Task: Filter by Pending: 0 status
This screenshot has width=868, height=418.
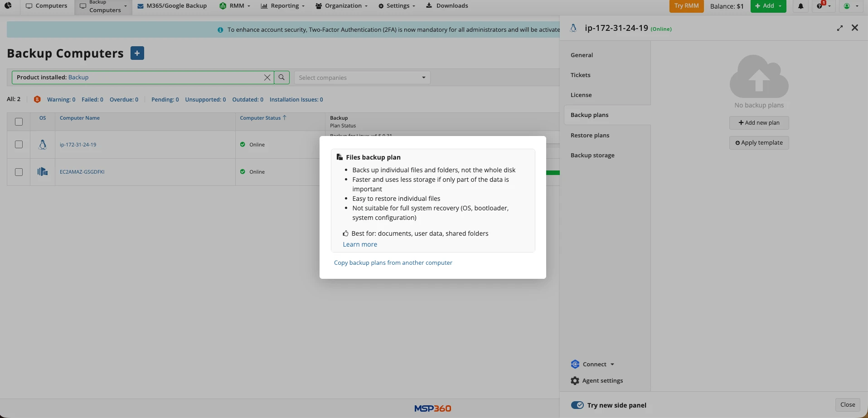Action: 165,100
